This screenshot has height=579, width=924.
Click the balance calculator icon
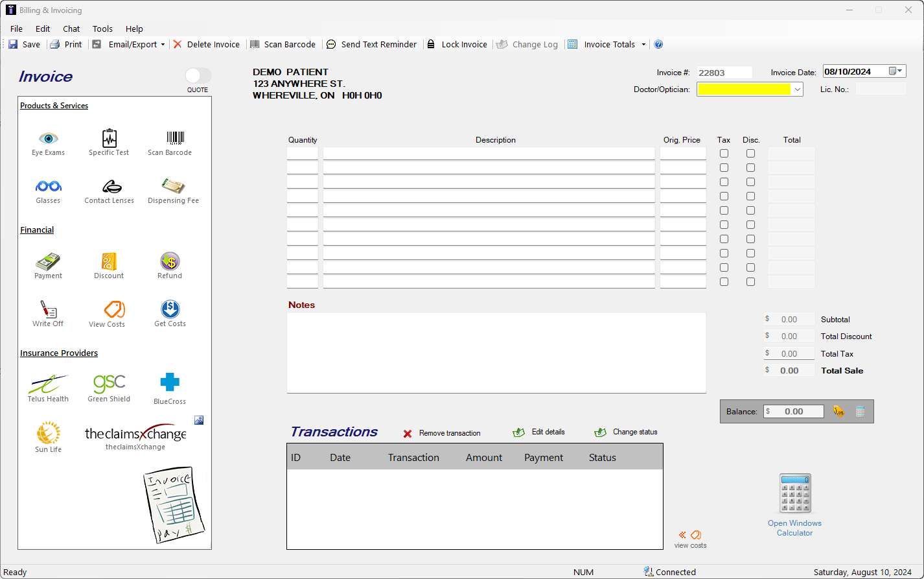click(x=860, y=411)
